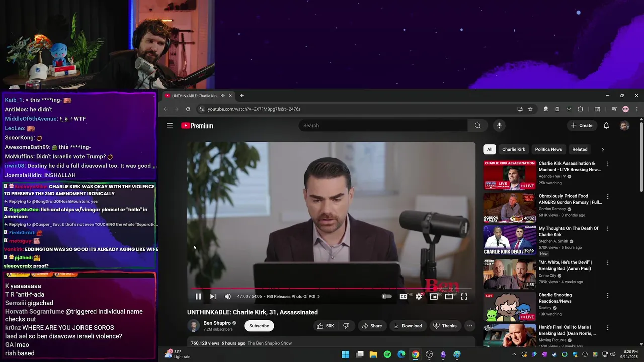
Task: Select the 'Charlie Kirk' filter chip
Action: tap(514, 149)
